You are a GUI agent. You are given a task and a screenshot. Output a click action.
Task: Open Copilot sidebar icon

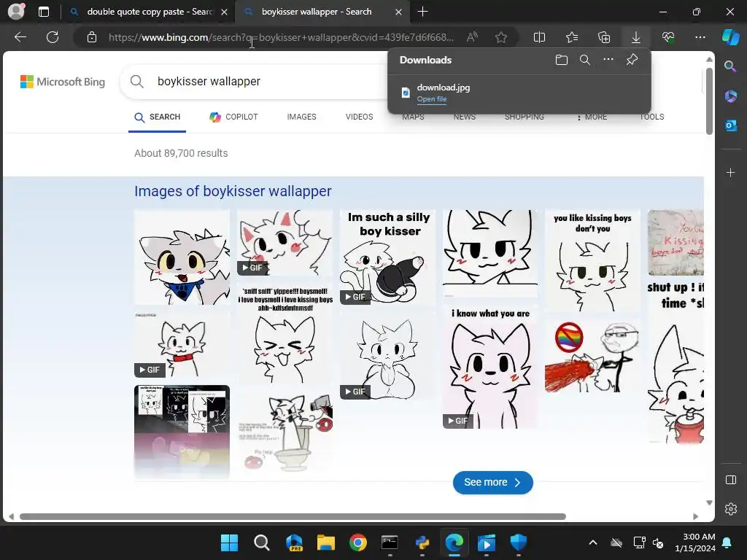(x=730, y=37)
